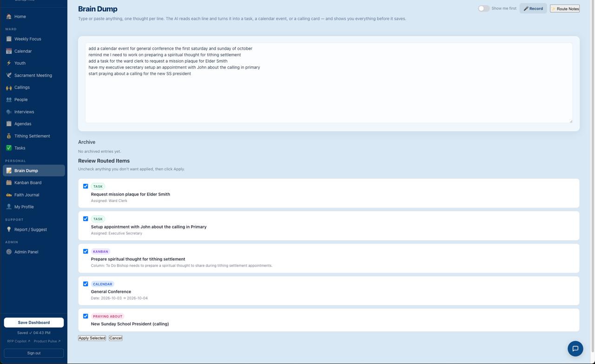Click the Home house icon
Viewport: 595px width, 364px height.
[9, 17]
